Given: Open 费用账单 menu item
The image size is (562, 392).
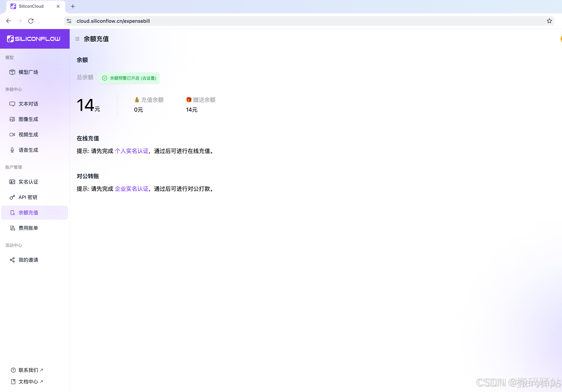Looking at the screenshot, I should click(x=28, y=228).
